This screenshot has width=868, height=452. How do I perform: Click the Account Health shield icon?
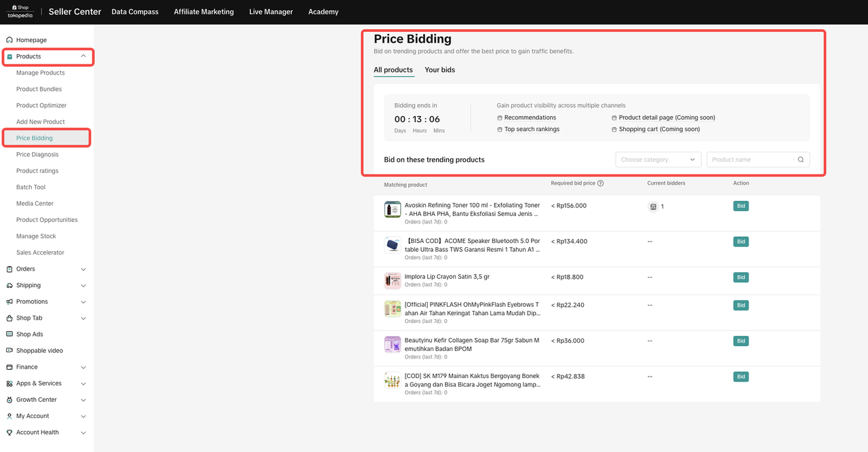pyautogui.click(x=9, y=432)
